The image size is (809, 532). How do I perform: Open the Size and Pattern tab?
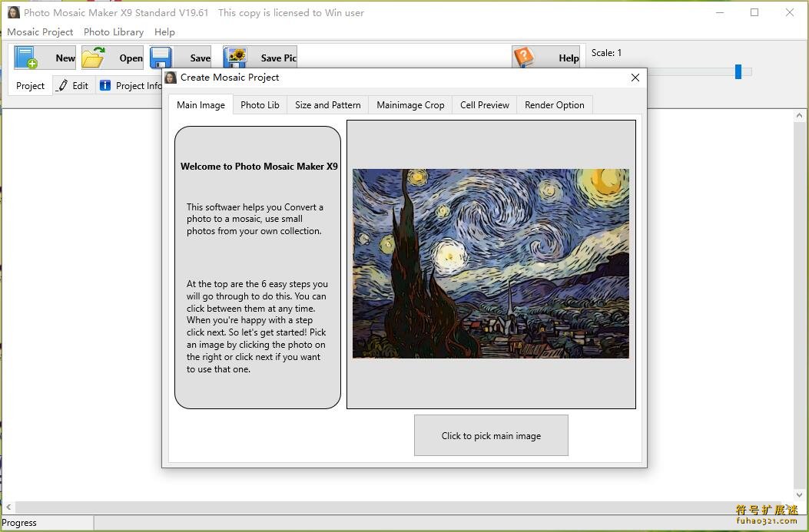pos(327,104)
